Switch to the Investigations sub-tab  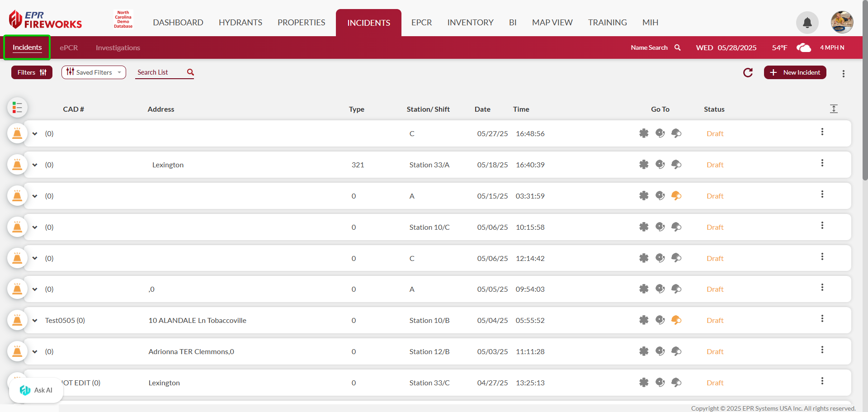[x=118, y=48]
